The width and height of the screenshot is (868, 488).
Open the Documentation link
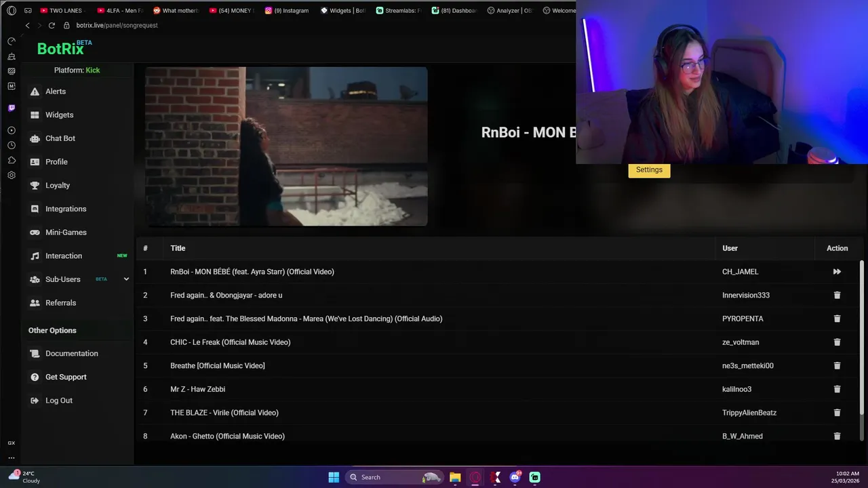point(71,354)
